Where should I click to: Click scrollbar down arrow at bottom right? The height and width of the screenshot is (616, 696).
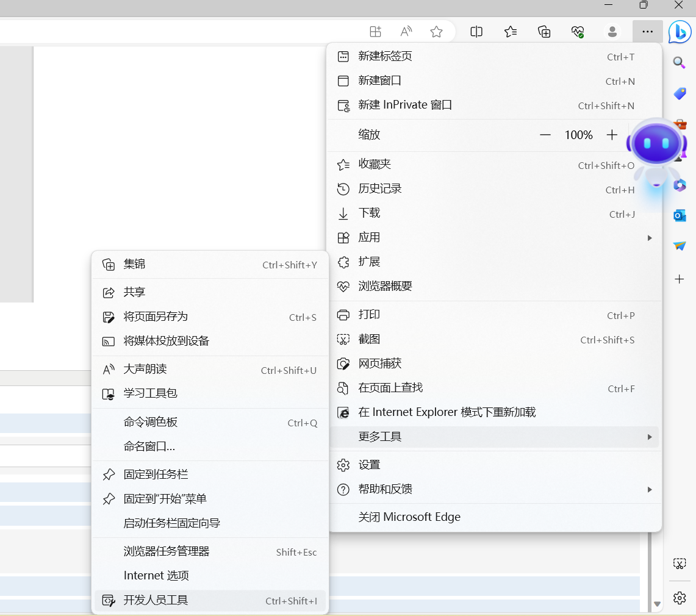658,604
